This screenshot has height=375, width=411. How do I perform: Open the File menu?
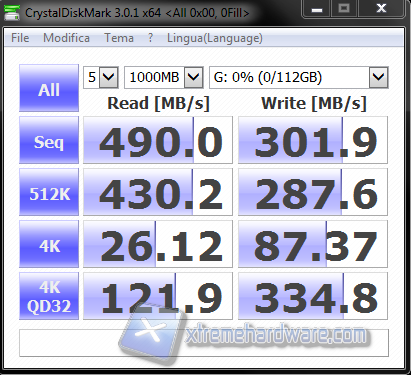pos(20,38)
